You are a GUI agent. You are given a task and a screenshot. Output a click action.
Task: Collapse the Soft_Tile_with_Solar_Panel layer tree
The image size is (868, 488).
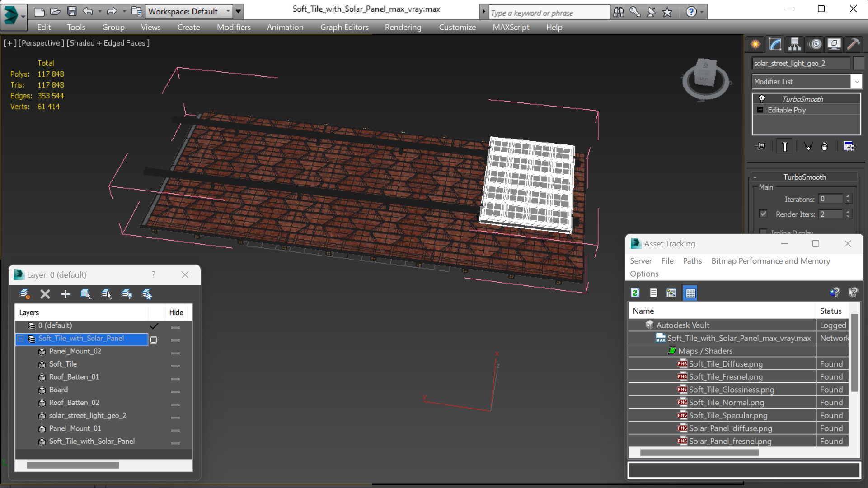(21, 338)
